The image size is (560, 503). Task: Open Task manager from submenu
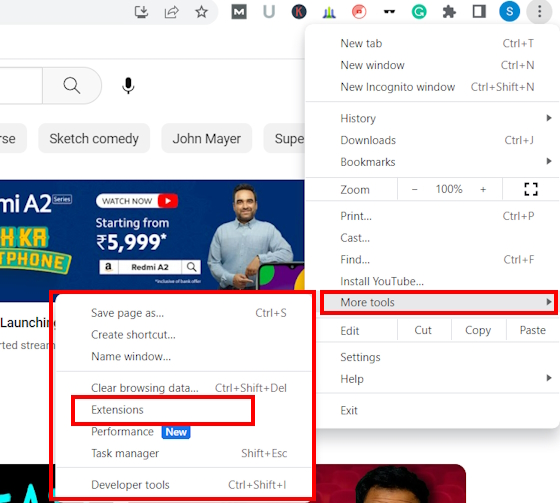184,453
